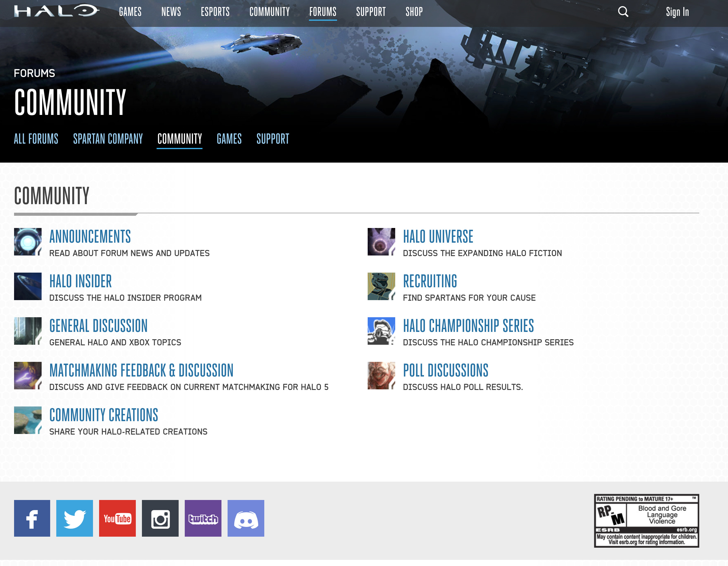Click 'Discuss the expanding Halo fiction' text
The width and height of the screenshot is (728, 566).
point(482,253)
